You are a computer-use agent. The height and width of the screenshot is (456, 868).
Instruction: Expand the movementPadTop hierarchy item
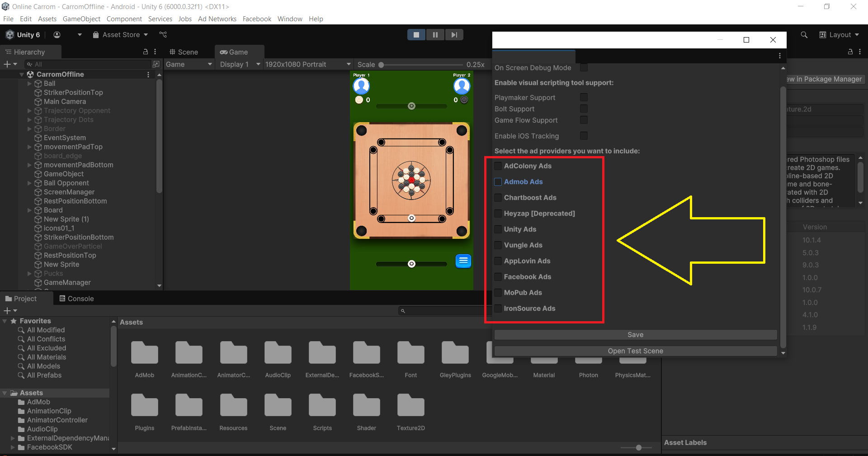tap(29, 147)
